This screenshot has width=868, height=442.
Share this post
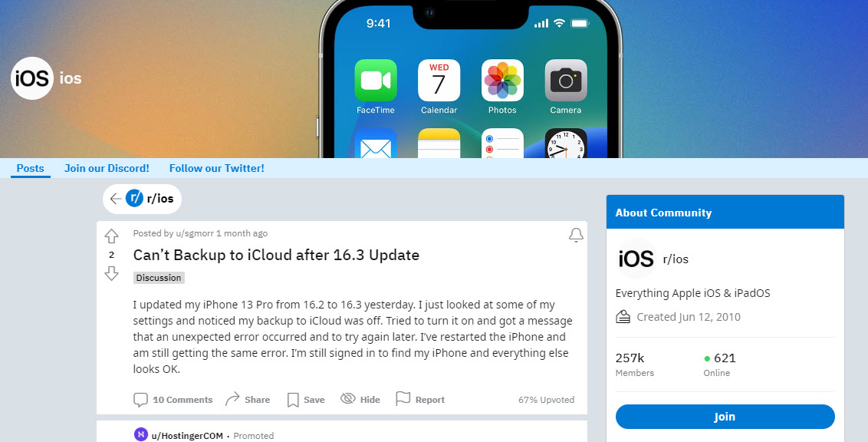pos(248,399)
